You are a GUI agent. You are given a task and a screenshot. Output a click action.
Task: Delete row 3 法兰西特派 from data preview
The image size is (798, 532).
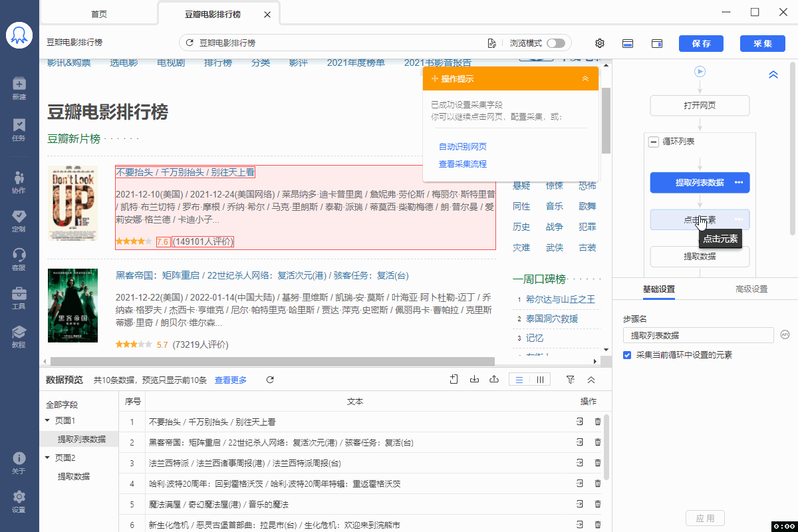598,463
